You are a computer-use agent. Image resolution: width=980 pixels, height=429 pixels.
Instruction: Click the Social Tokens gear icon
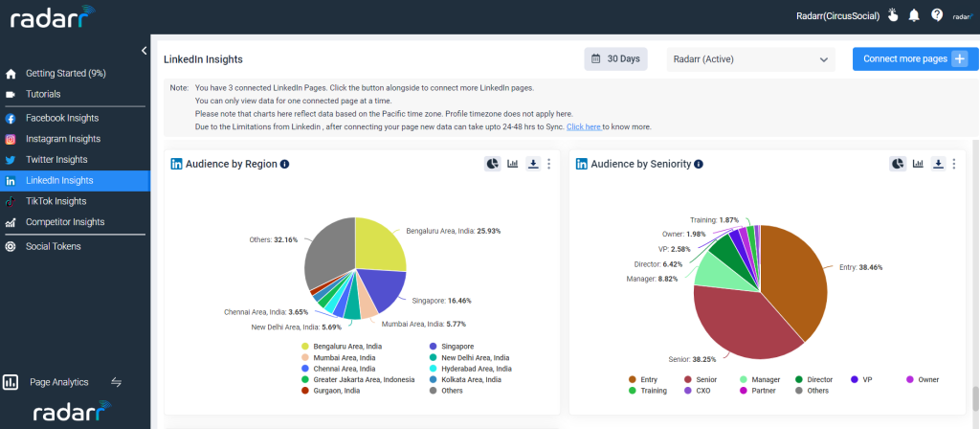pos(10,246)
